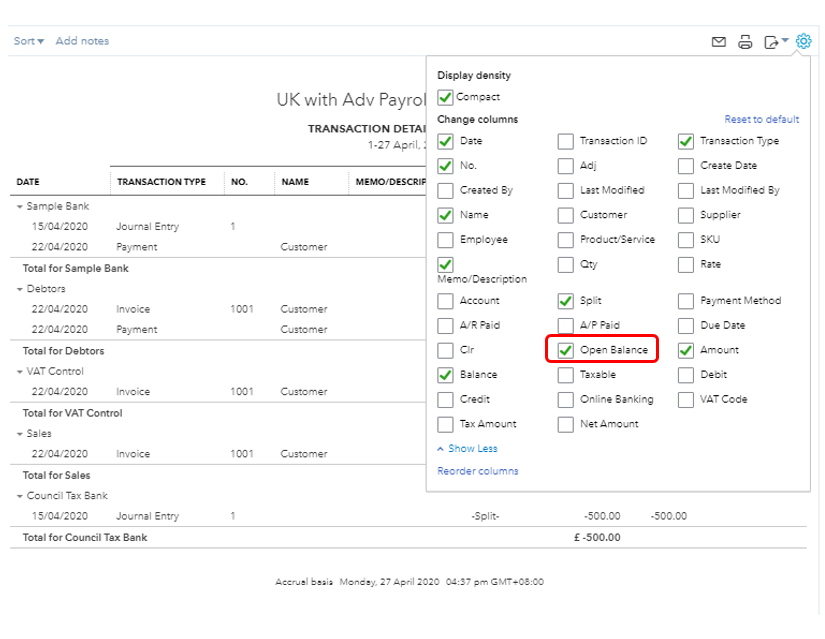Disable the Compact display density checkbox
825x639 pixels.
point(446,97)
